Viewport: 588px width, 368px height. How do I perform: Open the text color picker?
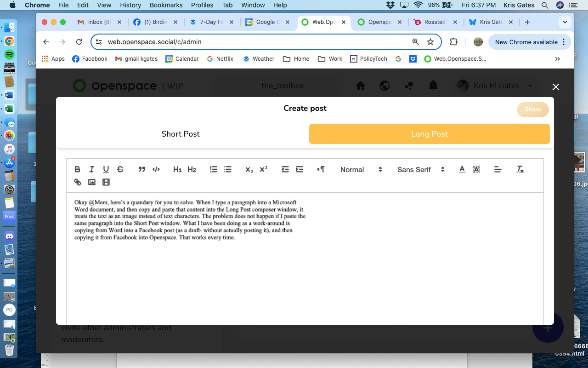coord(462,169)
